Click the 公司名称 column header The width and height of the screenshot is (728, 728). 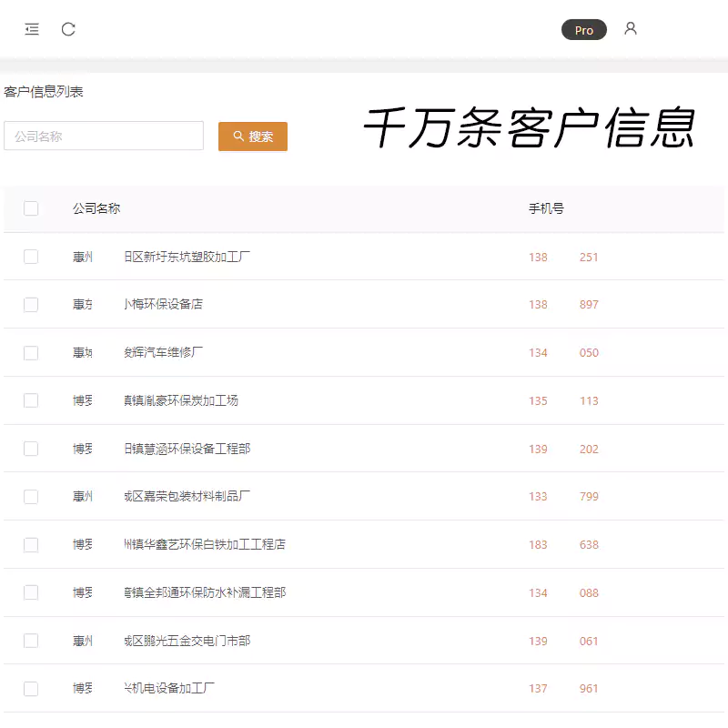tap(96, 208)
